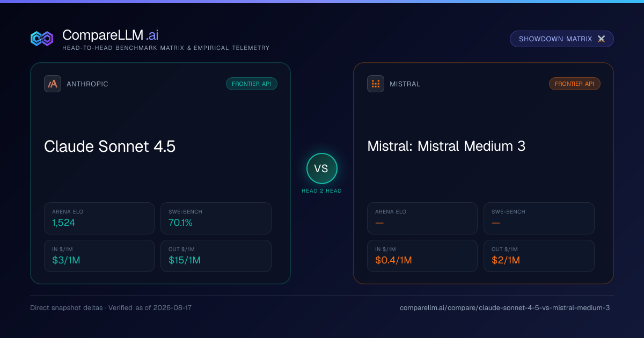Click Claude's $15/1M output price tile

click(x=216, y=256)
